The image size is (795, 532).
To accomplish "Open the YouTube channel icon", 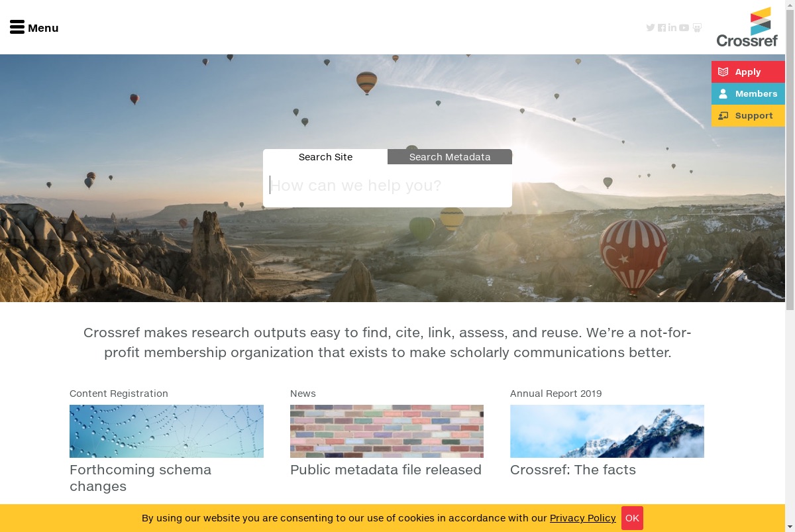I will [x=684, y=28].
